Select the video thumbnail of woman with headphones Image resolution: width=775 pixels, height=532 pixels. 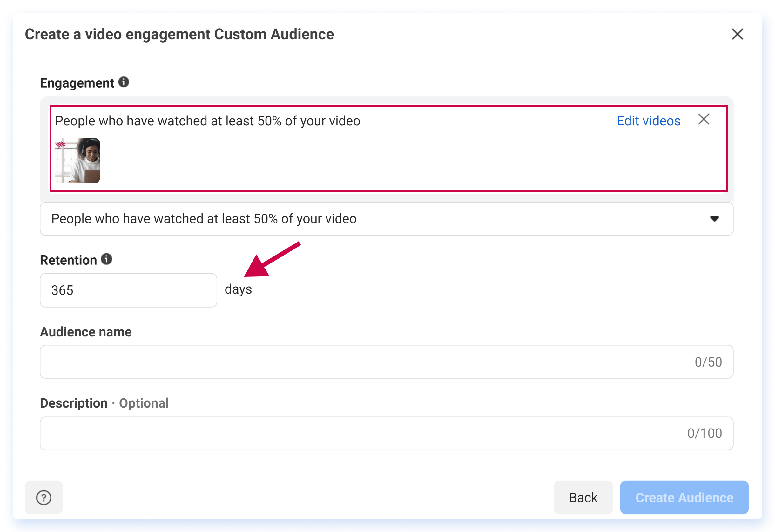coord(78,161)
